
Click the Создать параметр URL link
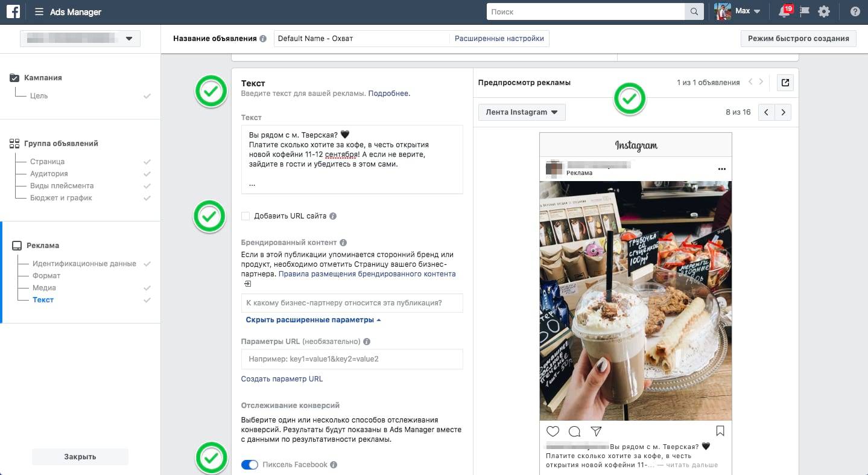click(x=282, y=379)
